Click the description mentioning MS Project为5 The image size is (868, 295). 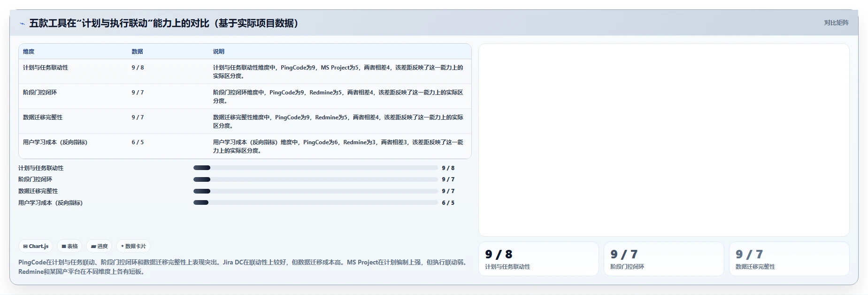coord(338,72)
